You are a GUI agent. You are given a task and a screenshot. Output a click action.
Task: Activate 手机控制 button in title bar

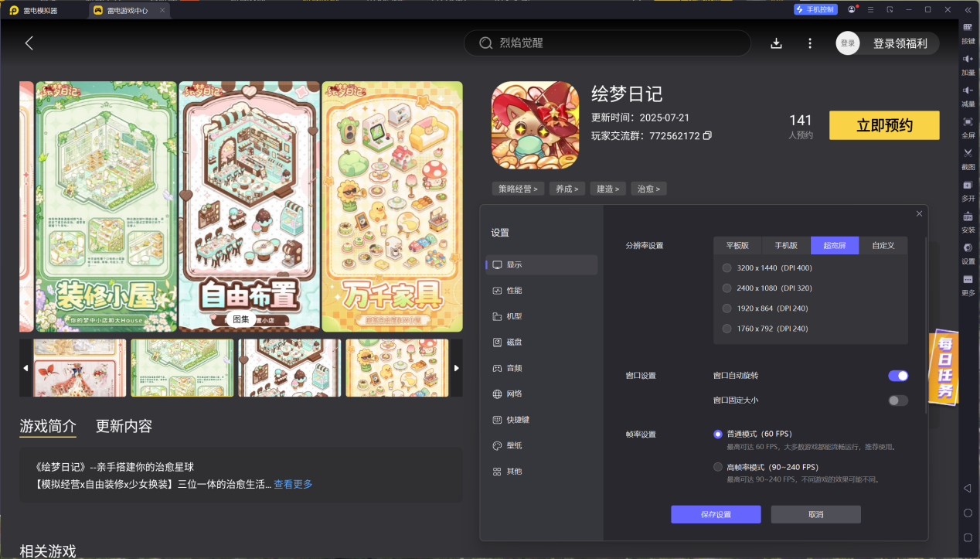pyautogui.click(x=815, y=9)
